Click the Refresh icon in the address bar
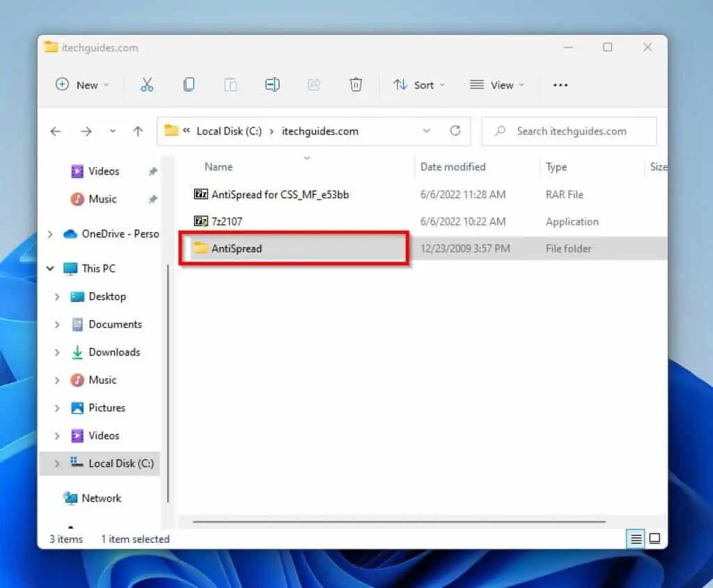This screenshot has height=588, width=713. point(455,131)
